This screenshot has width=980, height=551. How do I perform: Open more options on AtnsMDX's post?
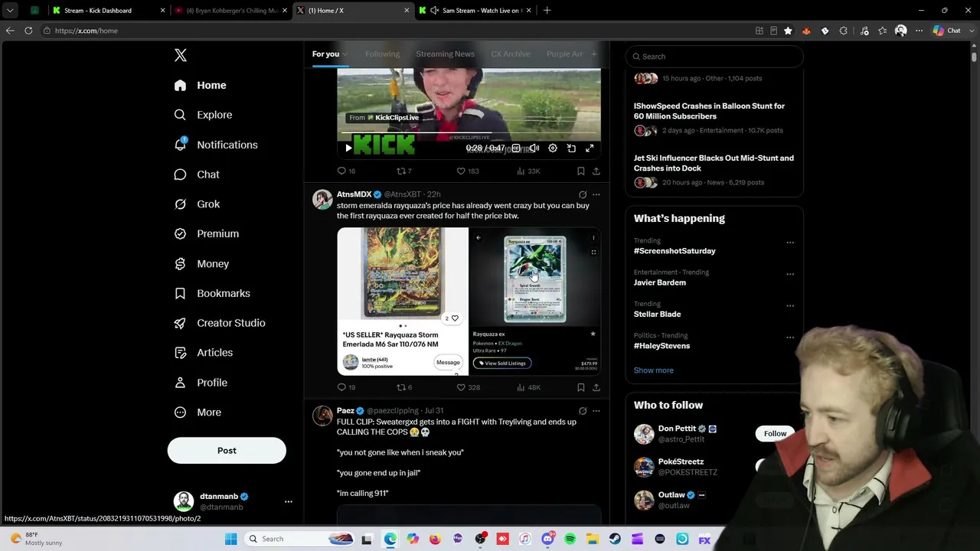(596, 195)
